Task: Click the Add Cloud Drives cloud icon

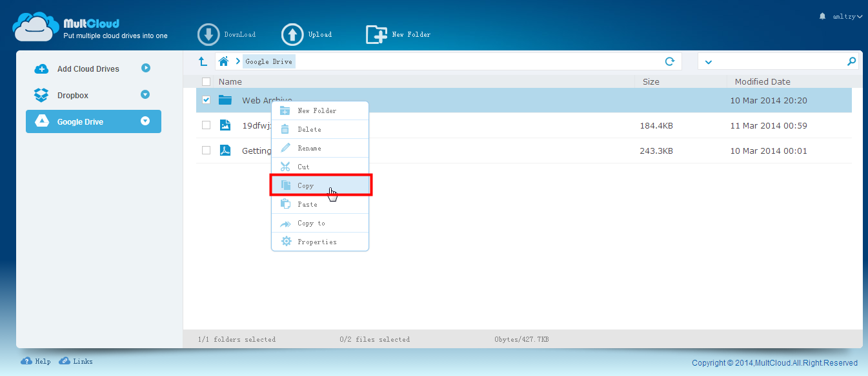Action: 41,68
